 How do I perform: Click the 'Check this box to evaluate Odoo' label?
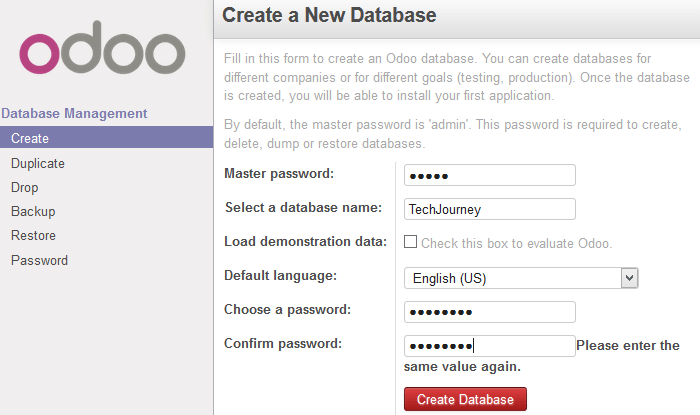click(517, 243)
